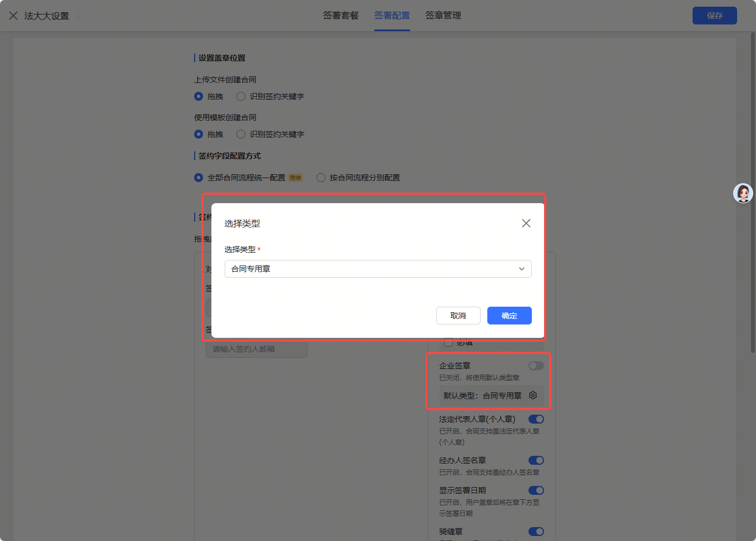Close the 选择类型 dialog with its X

coord(526,223)
